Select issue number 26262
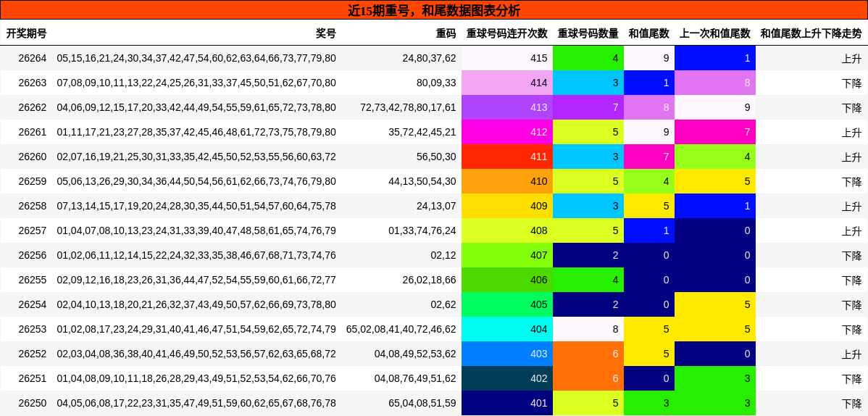 pyautogui.click(x=33, y=107)
